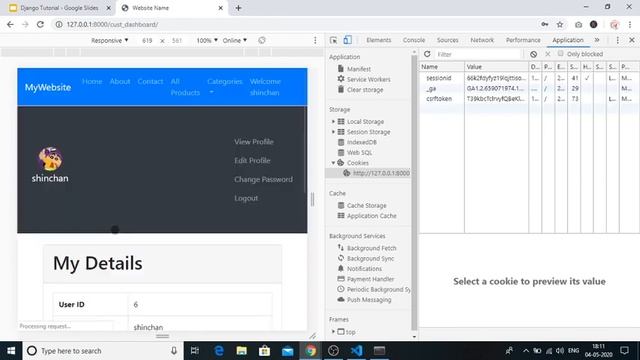Click shinchan profile avatar image
The height and width of the screenshot is (360, 640).
click(x=50, y=159)
